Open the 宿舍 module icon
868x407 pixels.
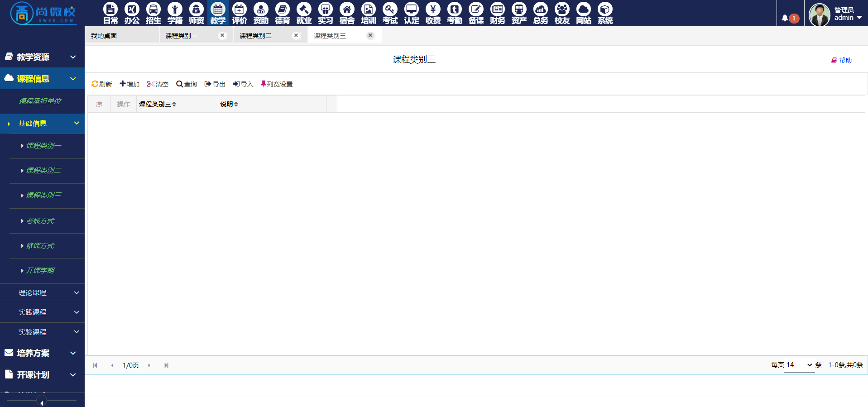tap(347, 13)
